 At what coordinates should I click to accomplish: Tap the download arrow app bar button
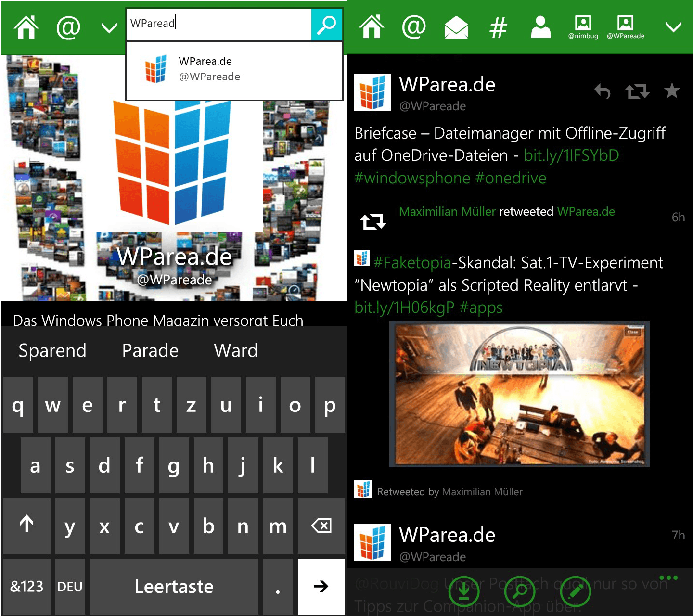click(464, 591)
